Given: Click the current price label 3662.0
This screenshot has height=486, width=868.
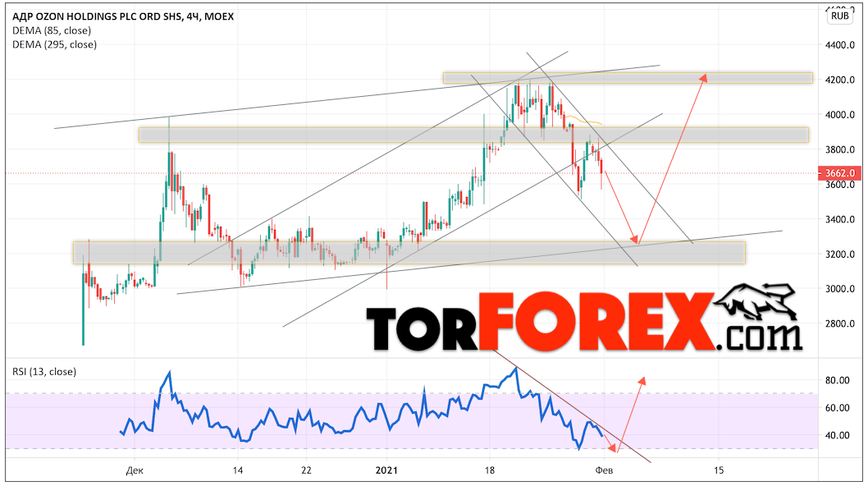Looking at the screenshot, I should coord(840,173).
